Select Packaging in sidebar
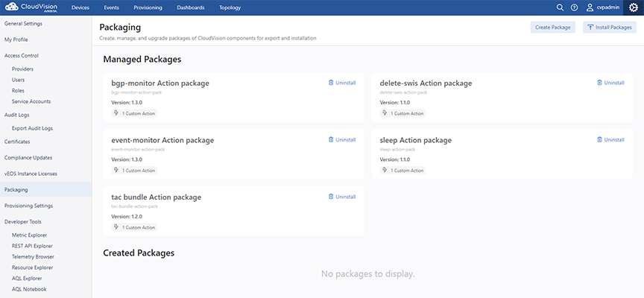Image resolution: width=644 pixels, height=298 pixels. click(46, 190)
